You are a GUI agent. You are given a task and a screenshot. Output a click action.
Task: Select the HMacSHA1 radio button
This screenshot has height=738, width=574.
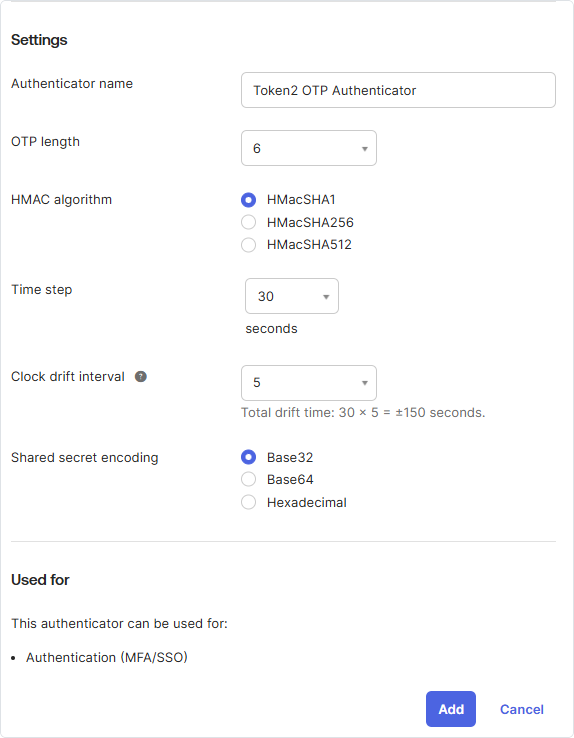[x=248, y=200]
